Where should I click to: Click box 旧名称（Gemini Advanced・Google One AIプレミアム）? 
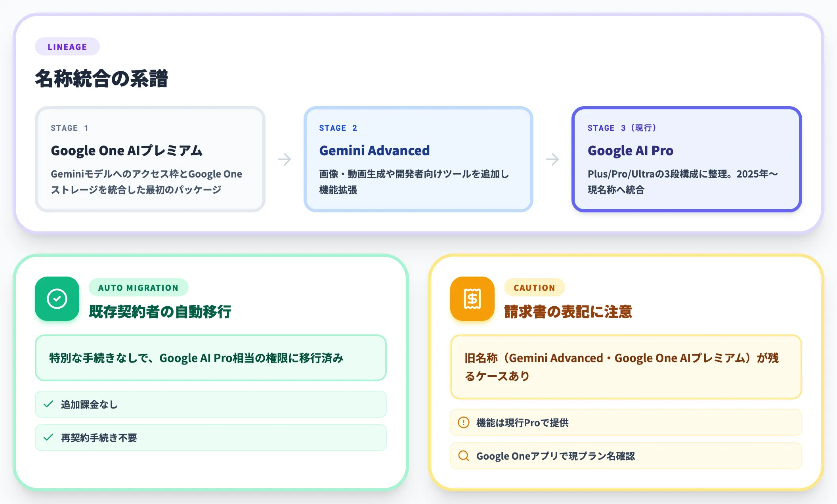(626, 367)
